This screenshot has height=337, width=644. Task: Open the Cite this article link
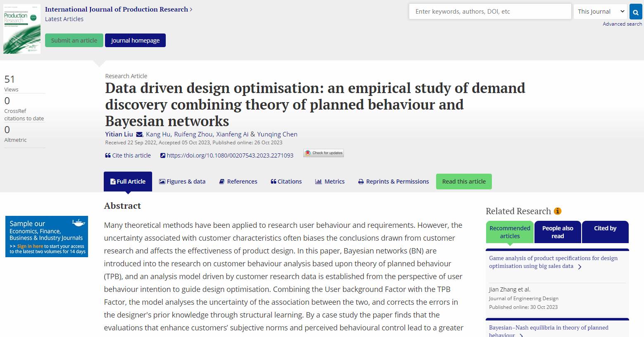coord(128,155)
